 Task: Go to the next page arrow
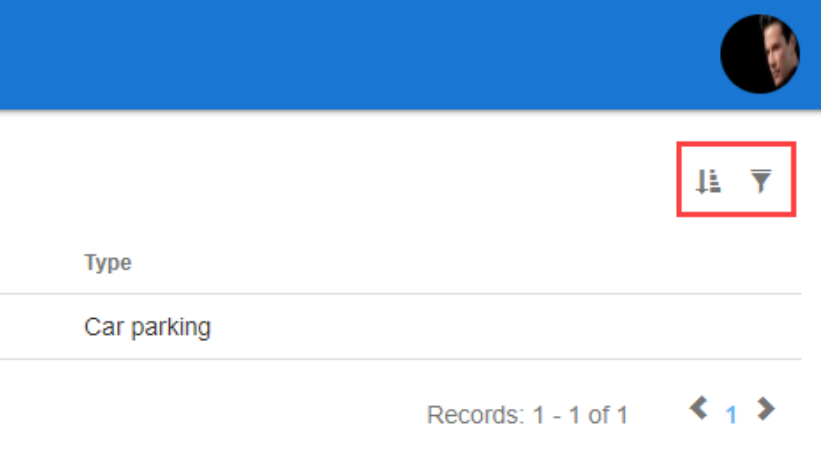[x=766, y=408]
